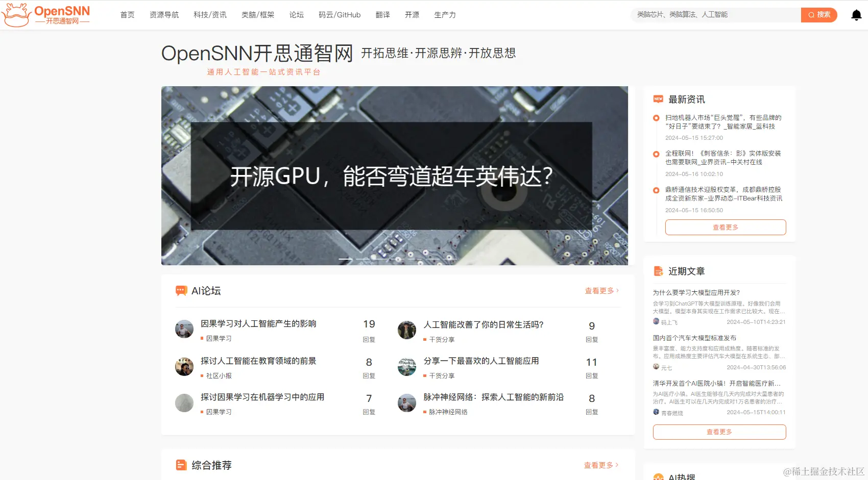
Task: Open news 扫地机器人市场"巨头觉醒"
Action: tap(723, 122)
